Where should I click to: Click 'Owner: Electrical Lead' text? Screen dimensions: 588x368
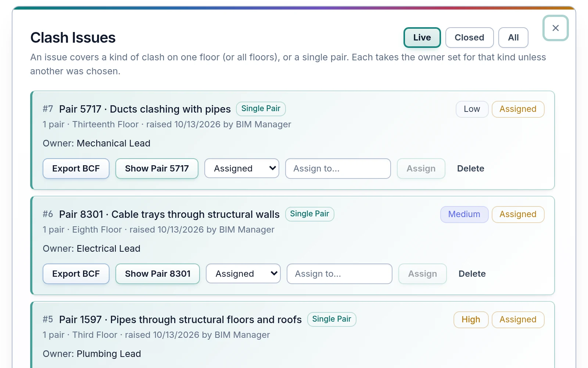(x=92, y=248)
